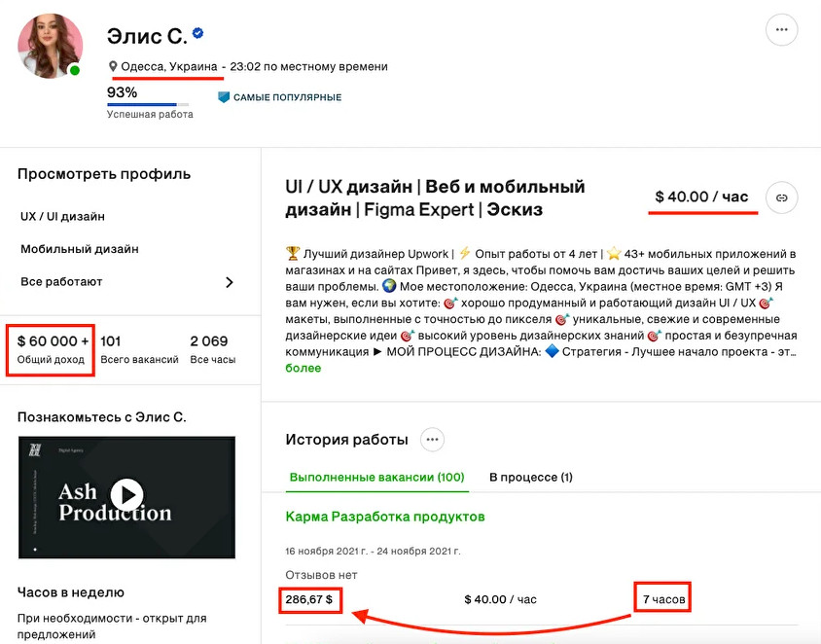
Task: Click the location pin icon near Одесса
Action: coord(113,67)
